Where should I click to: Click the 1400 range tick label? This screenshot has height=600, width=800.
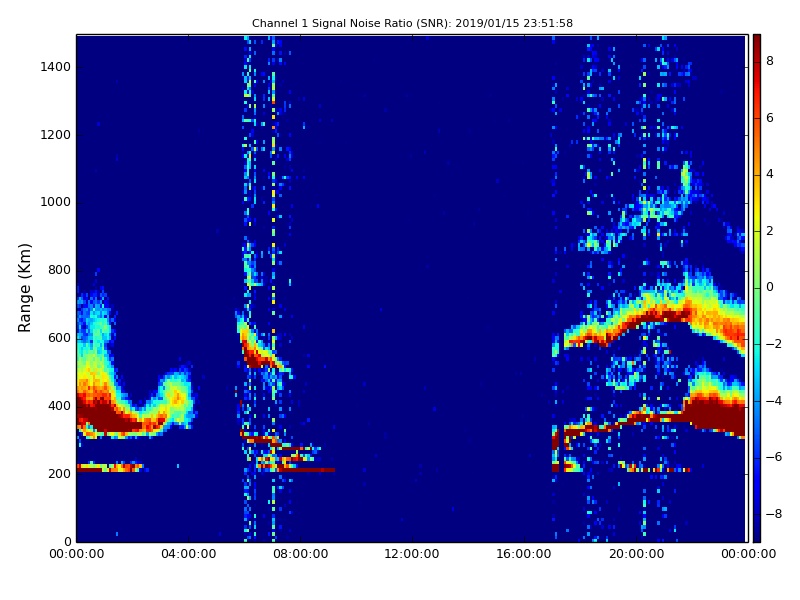coord(55,67)
